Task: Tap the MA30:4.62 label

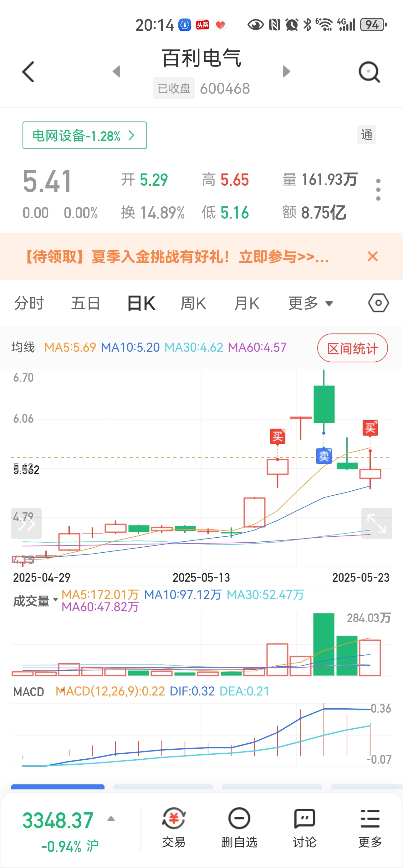Action: coord(194,347)
